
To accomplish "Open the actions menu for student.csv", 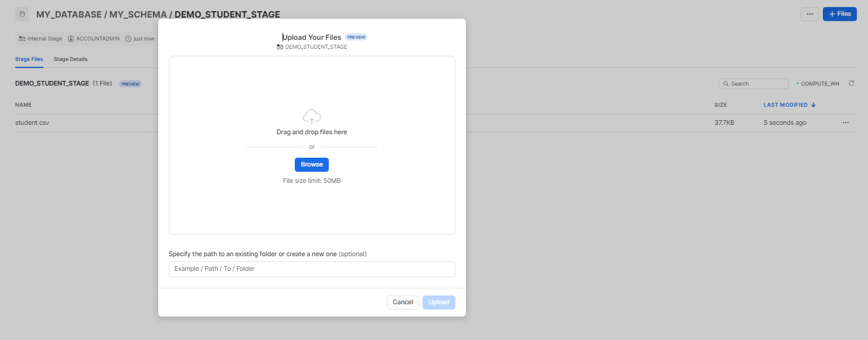I will pos(846,123).
